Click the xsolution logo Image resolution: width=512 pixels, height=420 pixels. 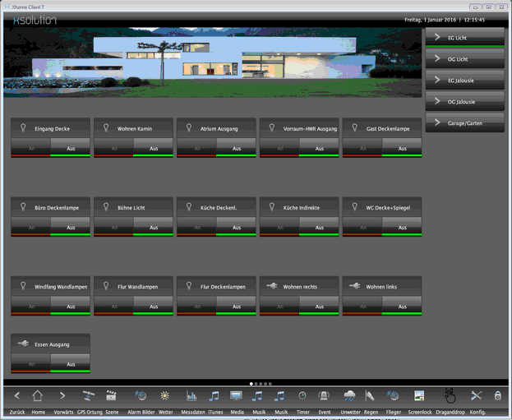pos(35,21)
